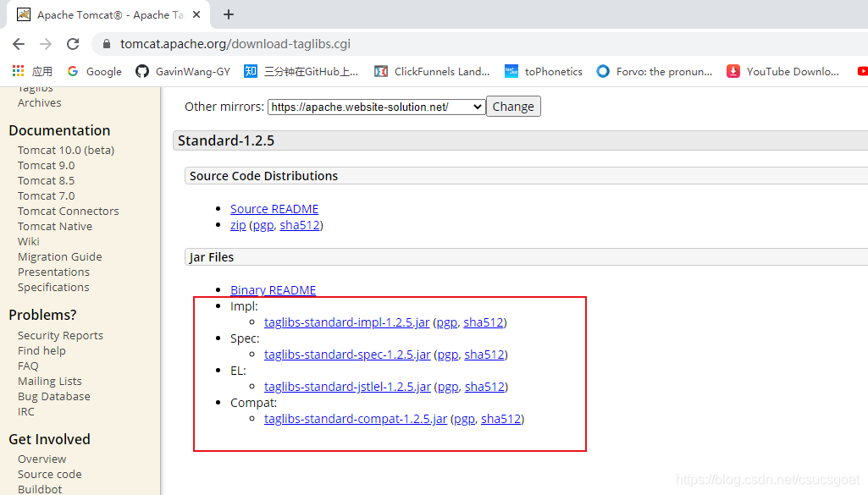Open the Zhihu GitHub bookmark
Viewport: 868px width, 495px height.
click(x=301, y=71)
